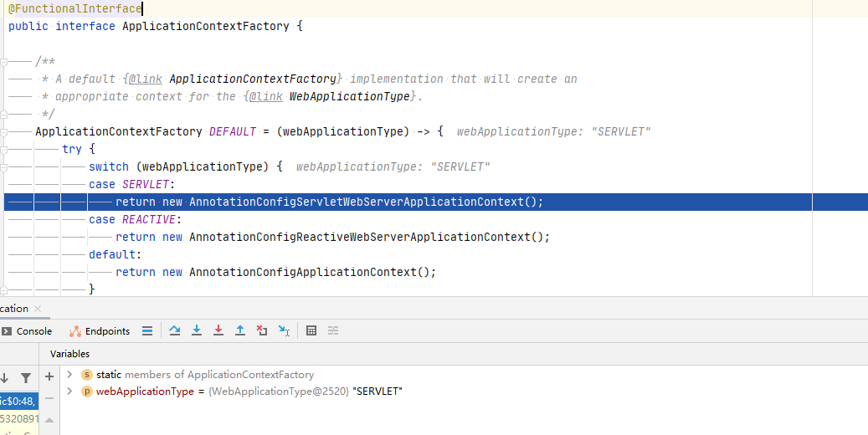Click the Run to Cursor icon
The width and height of the screenshot is (868, 435).
click(x=284, y=330)
